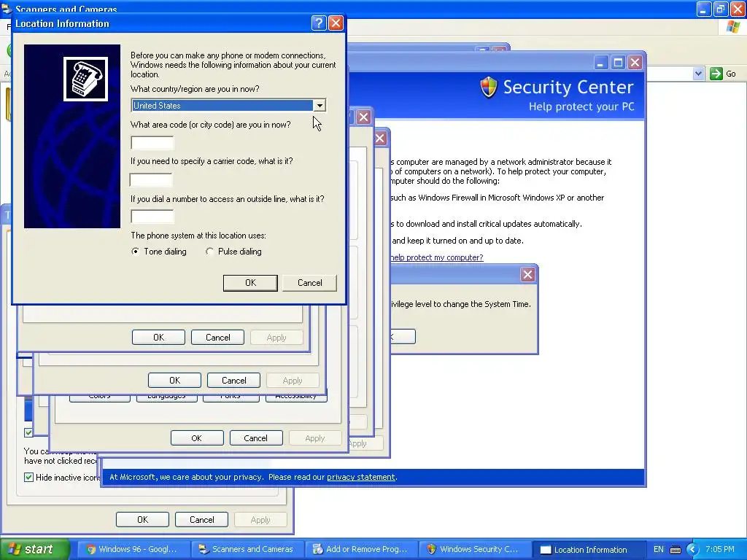Screen dimensions: 747x560
Task: Open the Start menu
Action: click(34, 549)
